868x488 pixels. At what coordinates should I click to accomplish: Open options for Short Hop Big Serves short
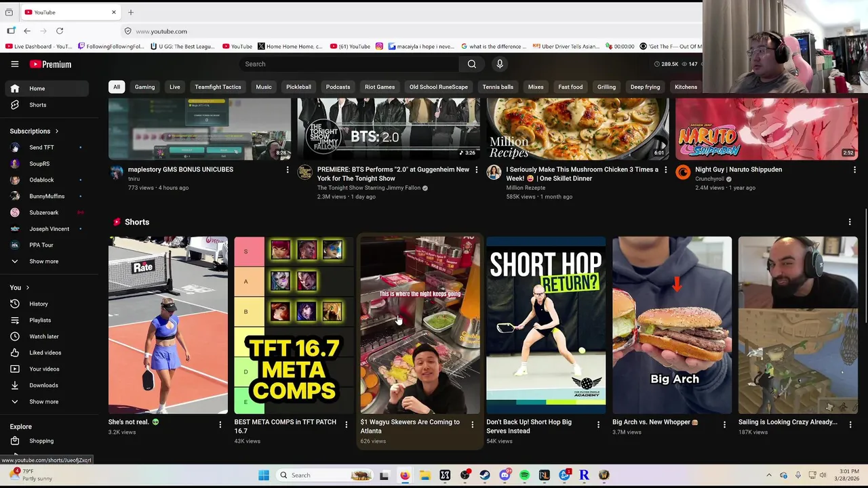[598, 424]
